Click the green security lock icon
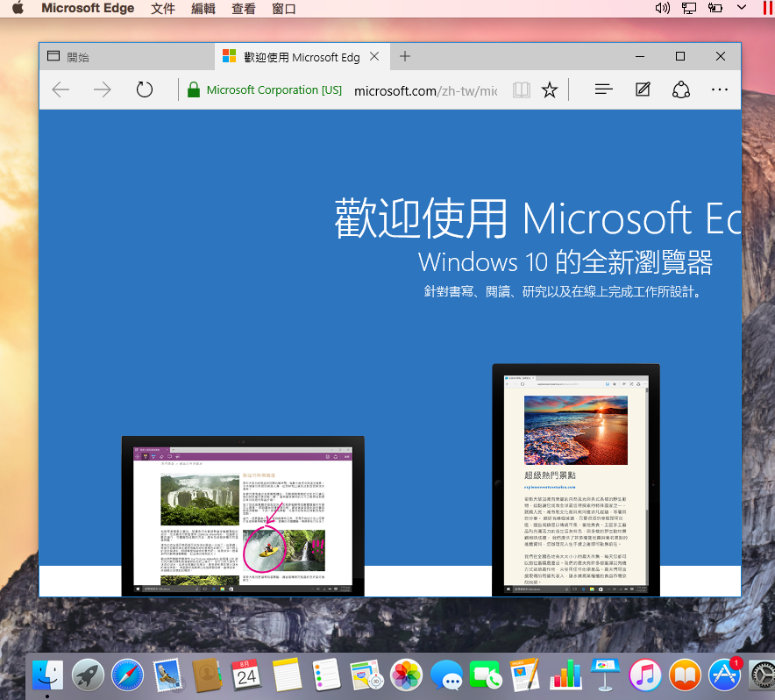This screenshot has width=775, height=700. (x=194, y=89)
